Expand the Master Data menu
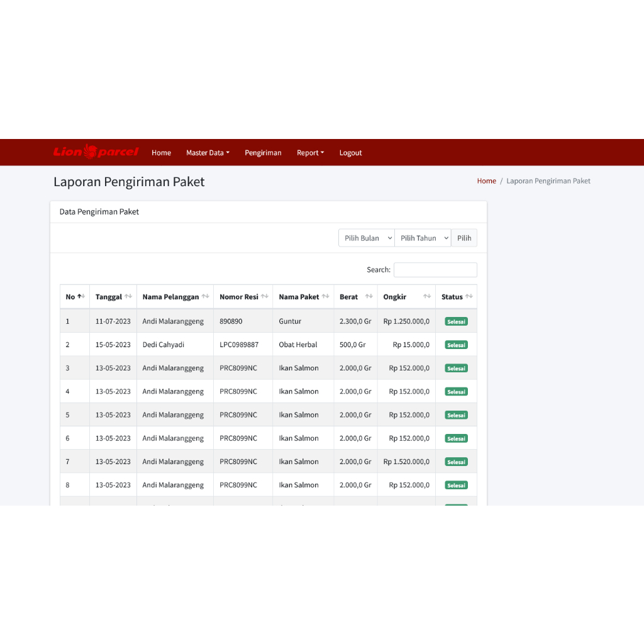644x644 pixels. tap(208, 153)
